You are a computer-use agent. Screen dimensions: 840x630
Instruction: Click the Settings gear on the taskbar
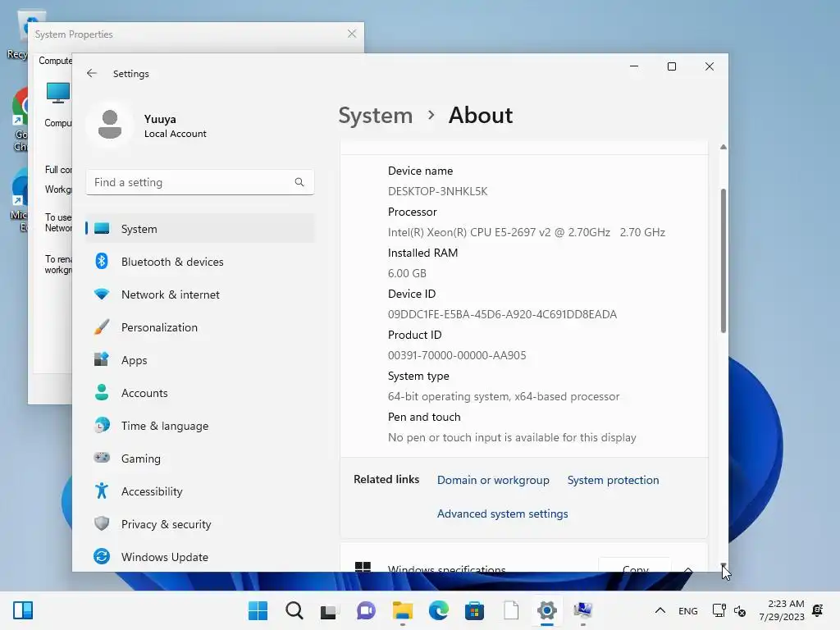pyautogui.click(x=546, y=610)
